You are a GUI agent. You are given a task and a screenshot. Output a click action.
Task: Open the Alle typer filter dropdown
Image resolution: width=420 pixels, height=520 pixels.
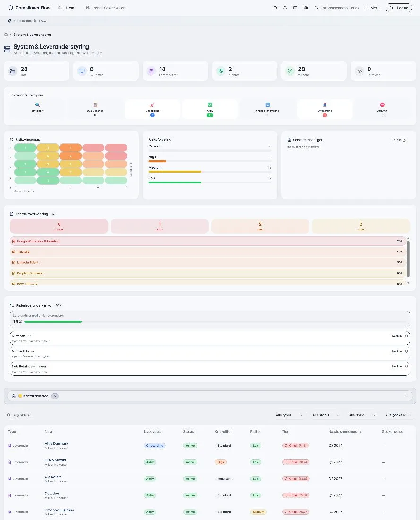tap(290, 415)
